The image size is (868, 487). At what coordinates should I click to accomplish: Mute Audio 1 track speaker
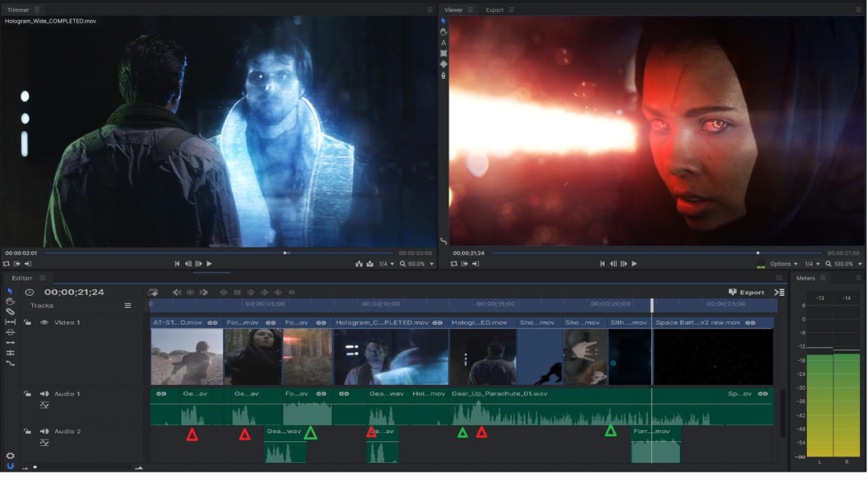(x=44, y=394)
